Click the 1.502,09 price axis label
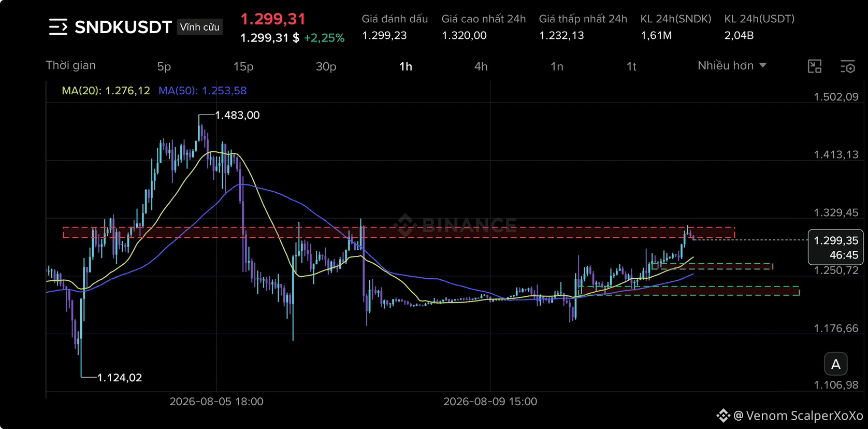Image resolution: width=868 pixels, height=429 pixels. click(836, 97)
